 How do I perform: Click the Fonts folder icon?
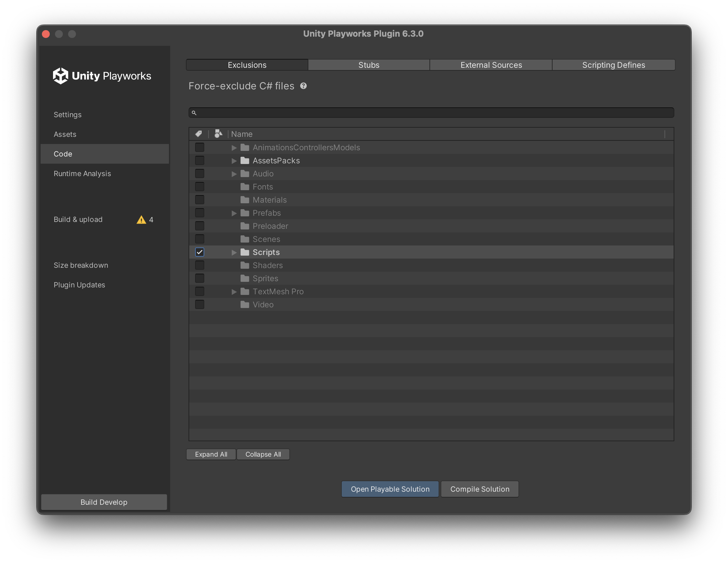[245, 187]
